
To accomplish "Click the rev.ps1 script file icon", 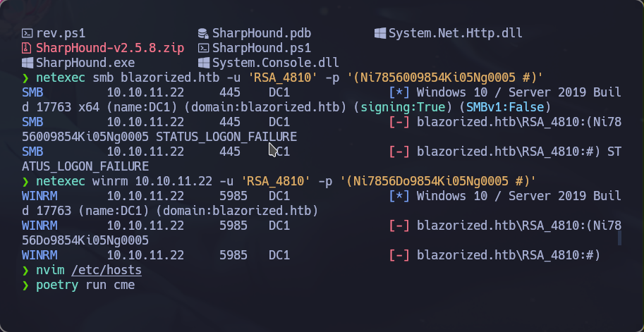I will [27, 33].
